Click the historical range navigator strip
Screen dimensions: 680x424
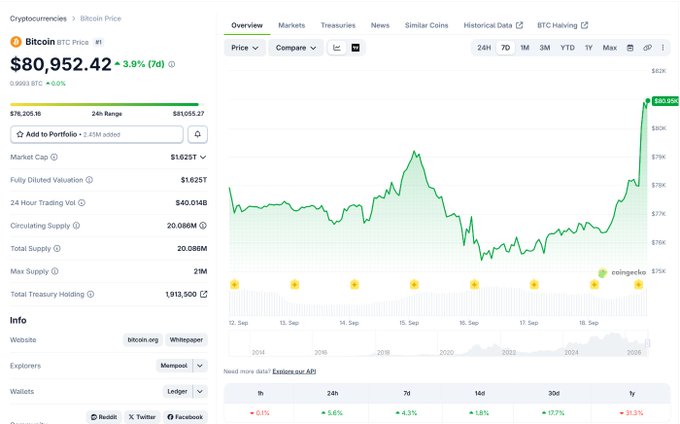[x=438, y=343]
